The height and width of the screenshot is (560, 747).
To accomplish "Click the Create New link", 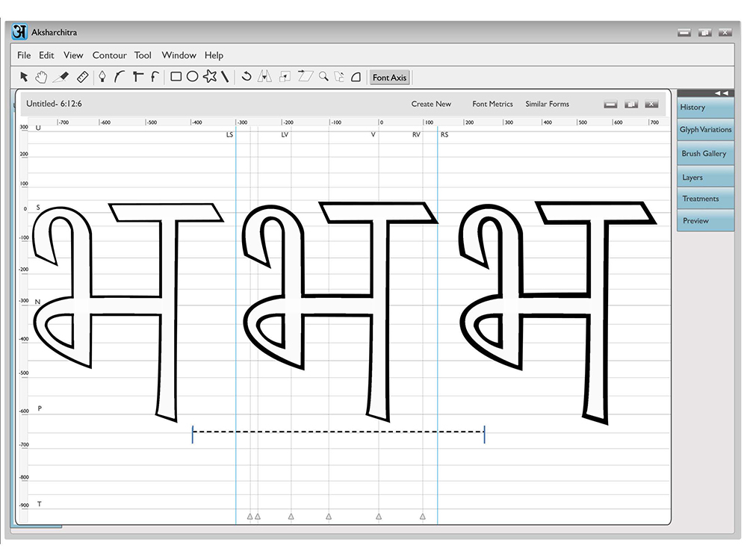I will pos(431,104).
